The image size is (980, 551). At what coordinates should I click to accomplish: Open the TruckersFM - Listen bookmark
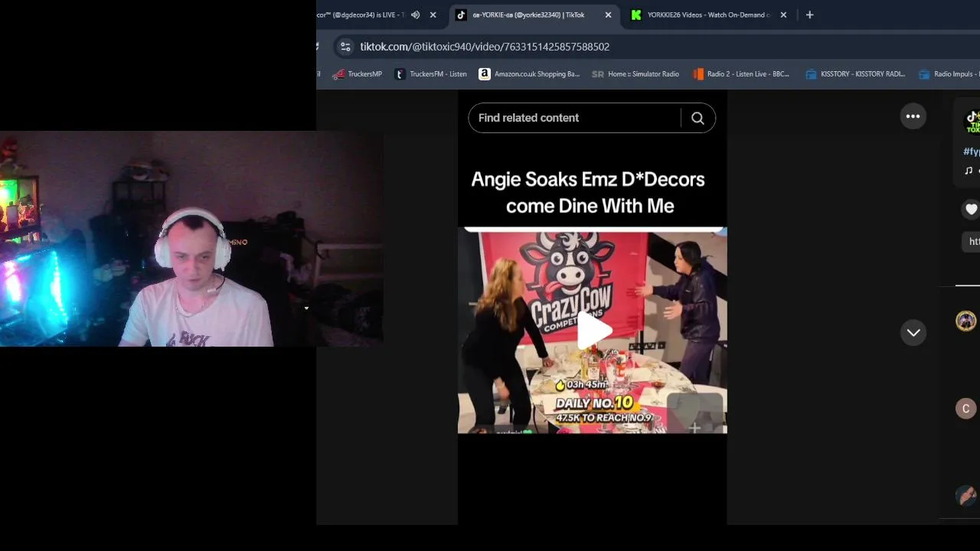(x=430, y=74)
